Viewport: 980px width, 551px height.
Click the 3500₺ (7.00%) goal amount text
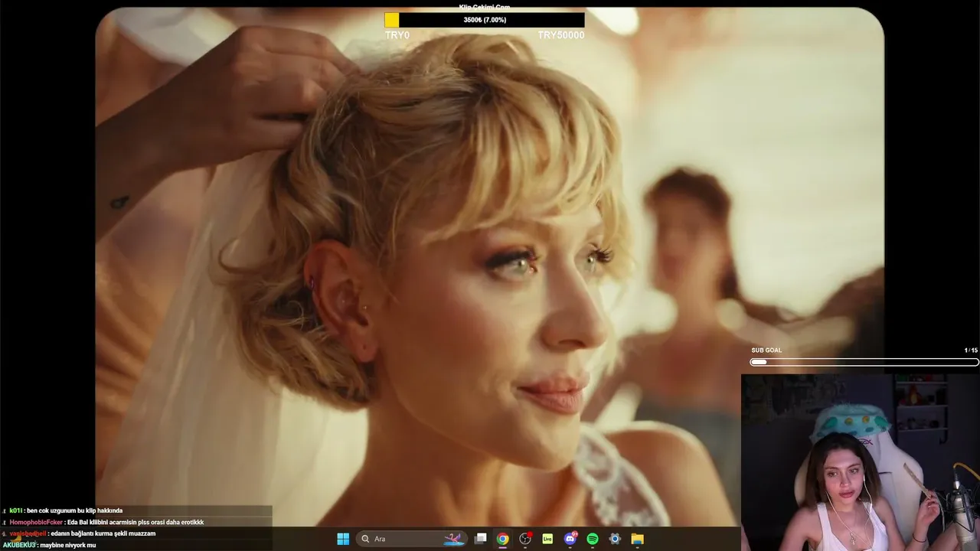(x=485, y=20)
